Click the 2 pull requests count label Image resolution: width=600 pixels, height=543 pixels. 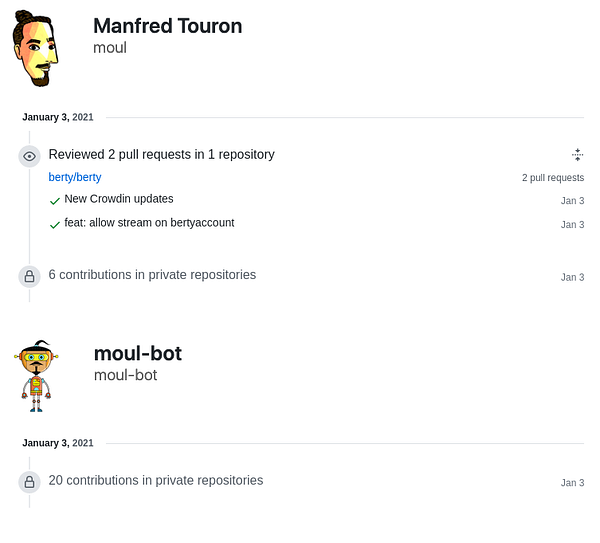click(553, 178)
